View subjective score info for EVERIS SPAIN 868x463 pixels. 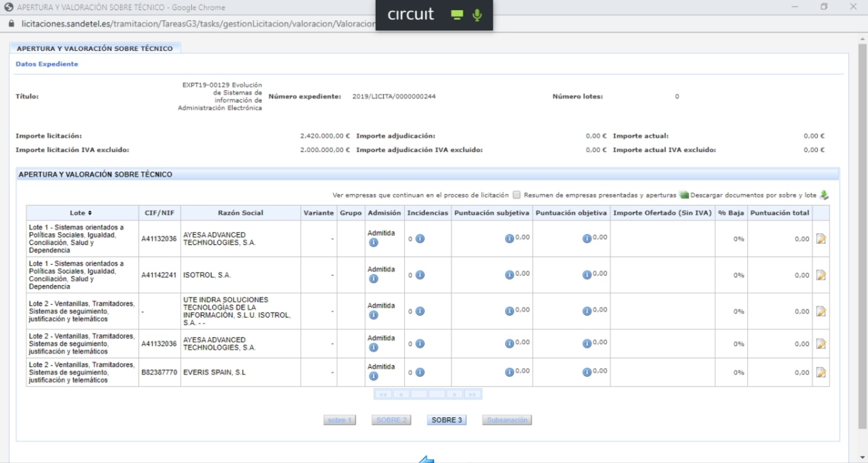[509, 372]
